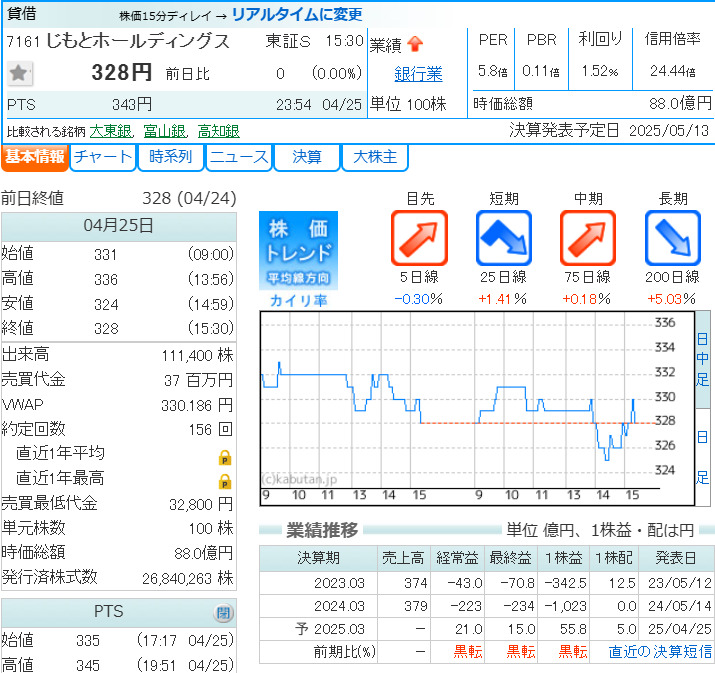Open the 基本情報 tab
Screen dimensions: 715x673
click(x=35, y=157)
